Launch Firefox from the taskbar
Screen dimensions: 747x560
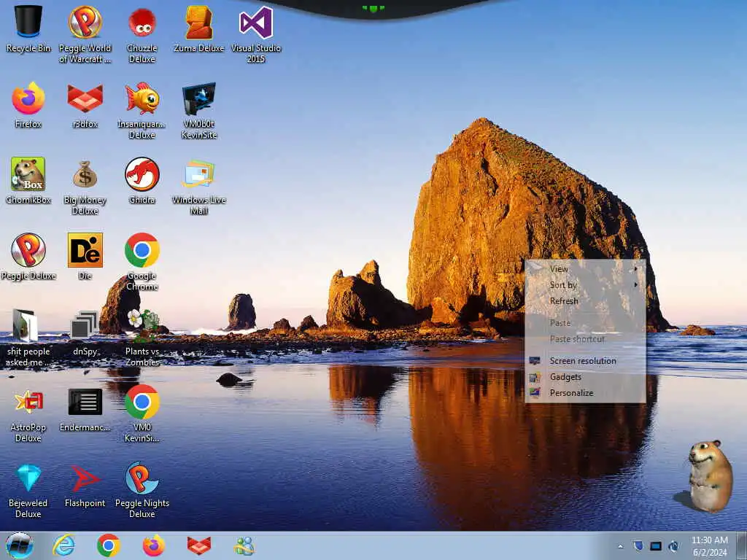pos(153,545)
